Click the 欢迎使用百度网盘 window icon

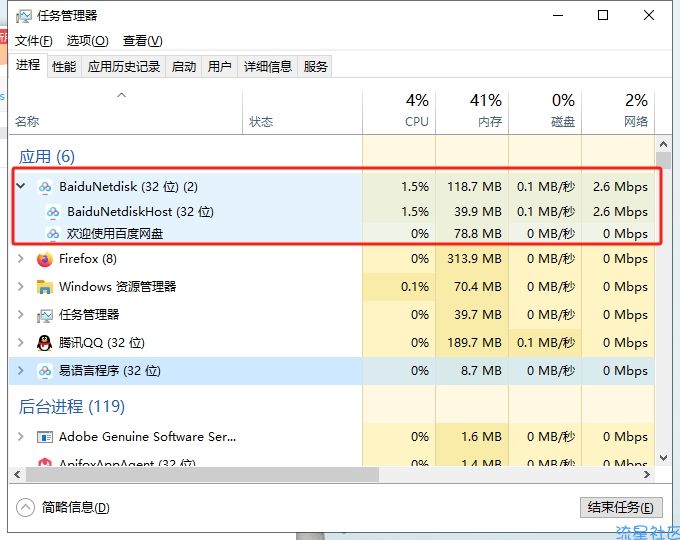tap(53, 234)
